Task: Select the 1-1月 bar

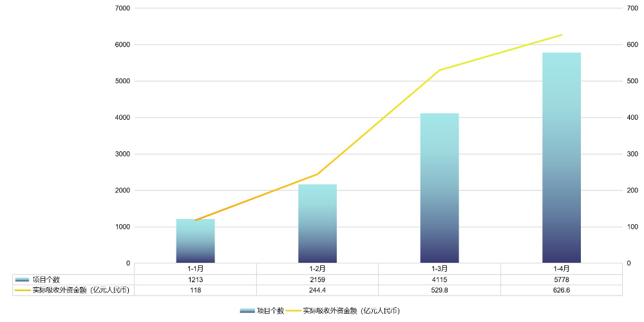Action: click(x=195, y=241)
